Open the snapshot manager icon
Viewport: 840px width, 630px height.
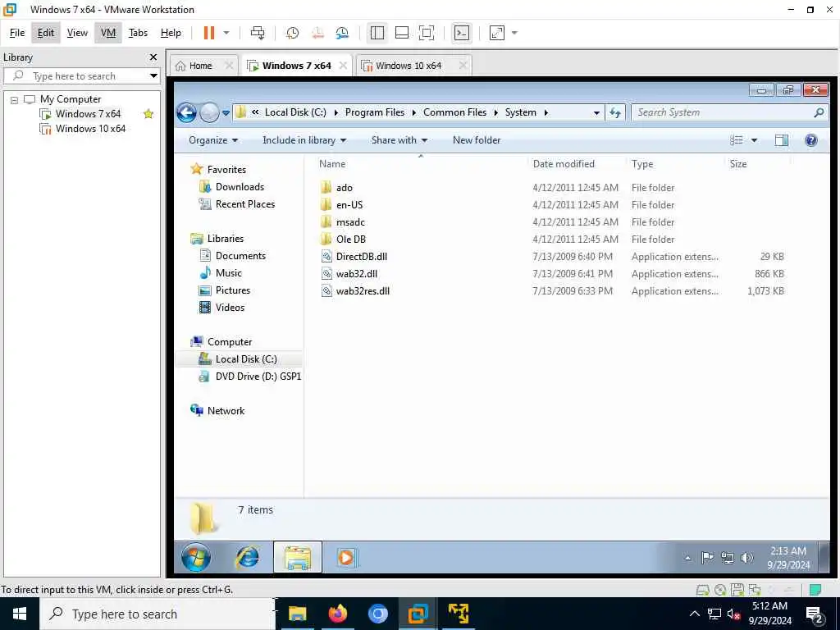342,33
